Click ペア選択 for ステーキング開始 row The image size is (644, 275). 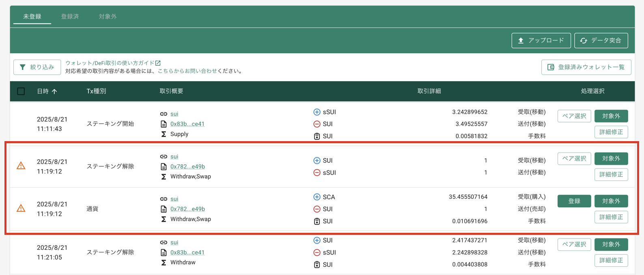point(574,116)
